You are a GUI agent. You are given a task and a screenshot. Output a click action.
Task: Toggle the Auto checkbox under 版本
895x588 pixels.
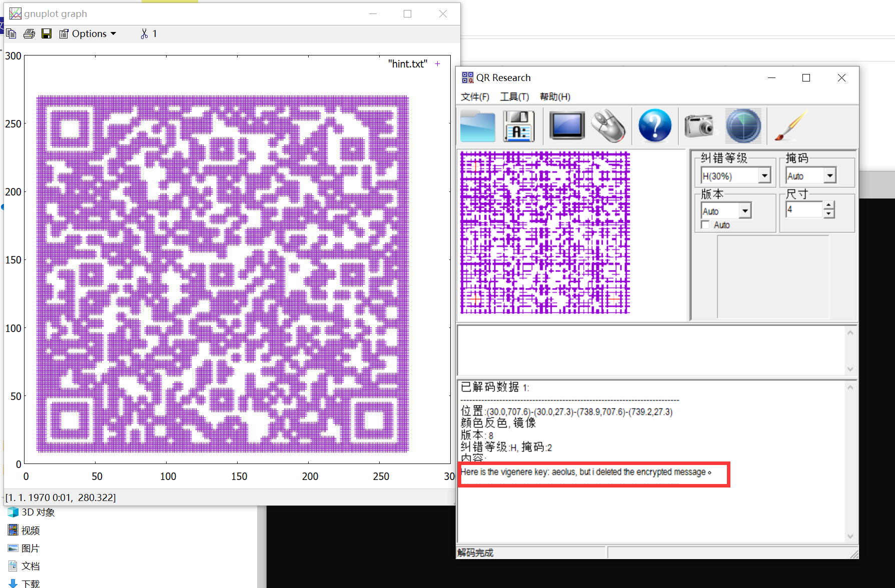click(705, 225)
